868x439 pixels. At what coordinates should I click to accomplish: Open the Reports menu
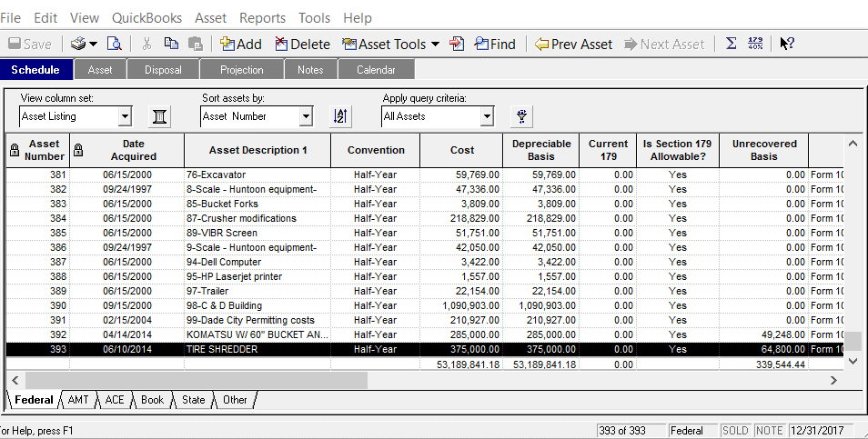point(262,18)
